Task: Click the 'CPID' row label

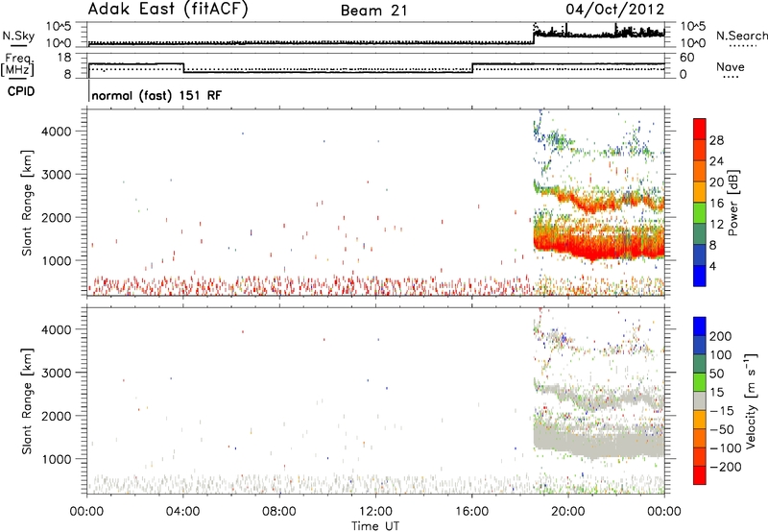Action: point(21,91)
